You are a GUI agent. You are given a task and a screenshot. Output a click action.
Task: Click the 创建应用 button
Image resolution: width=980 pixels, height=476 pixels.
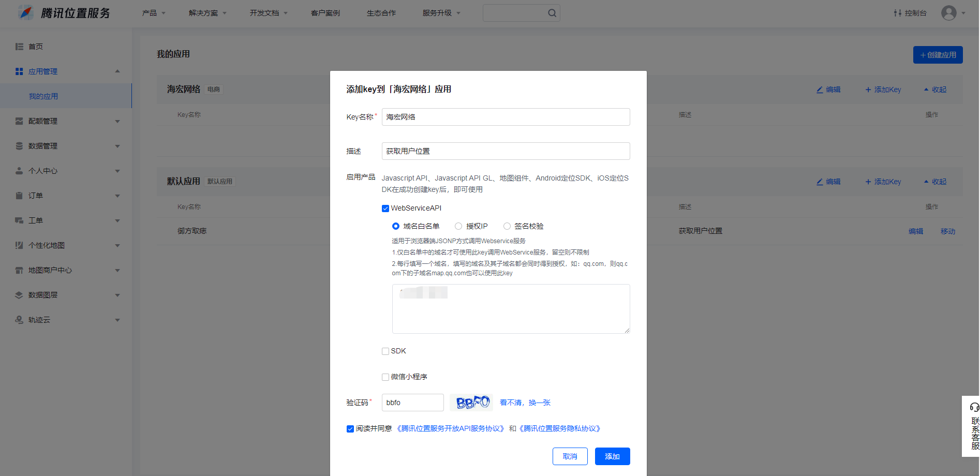click(938, 55)
